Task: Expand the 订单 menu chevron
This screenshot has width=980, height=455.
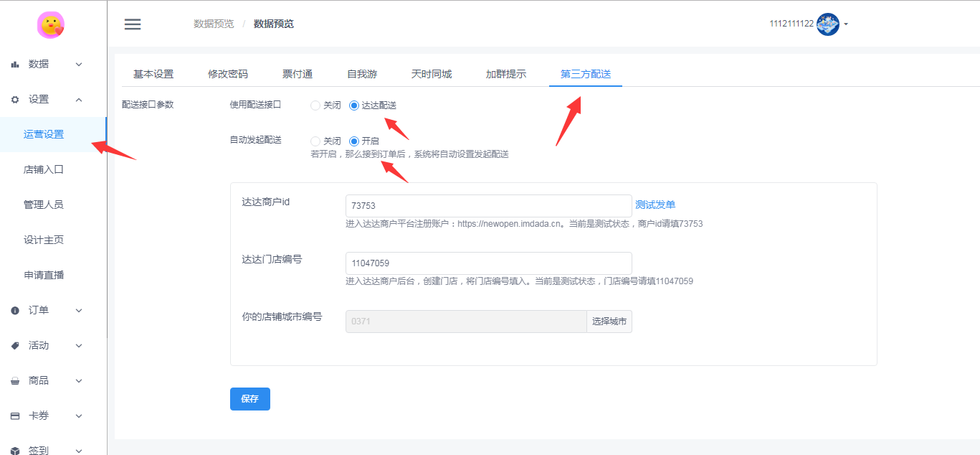Action: (x=79, y=310)
